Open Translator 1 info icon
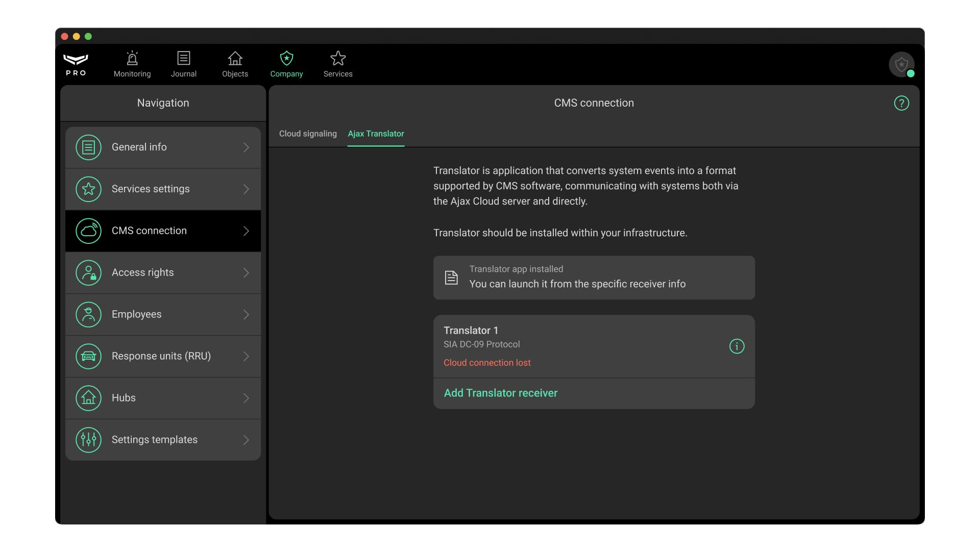This screenshot has height=551, width=980. (737, 346)
